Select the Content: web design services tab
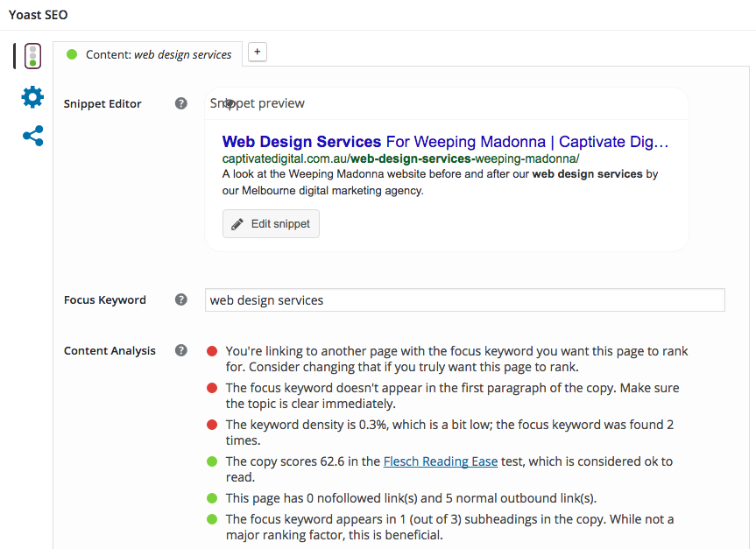 tap(147, 54)
